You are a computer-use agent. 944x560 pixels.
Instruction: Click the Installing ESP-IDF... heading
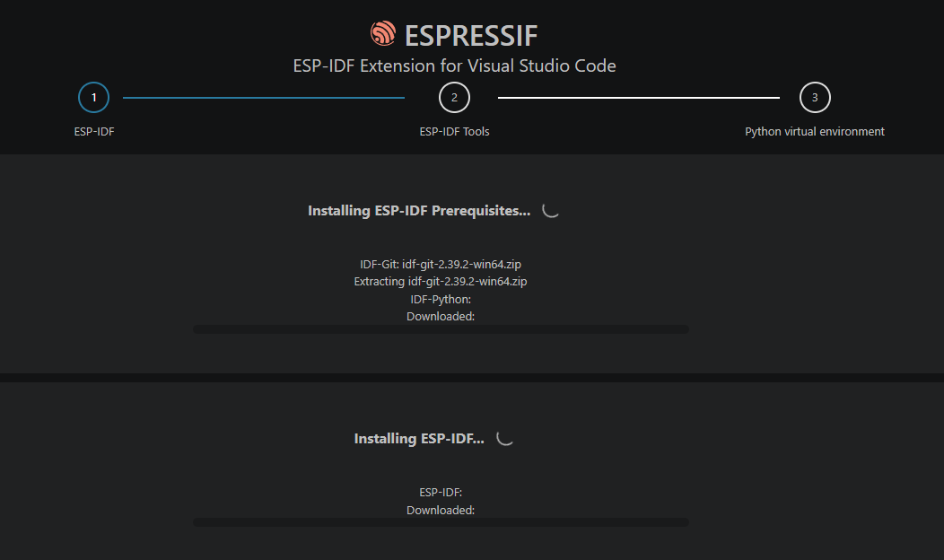(x=419, y=438)
